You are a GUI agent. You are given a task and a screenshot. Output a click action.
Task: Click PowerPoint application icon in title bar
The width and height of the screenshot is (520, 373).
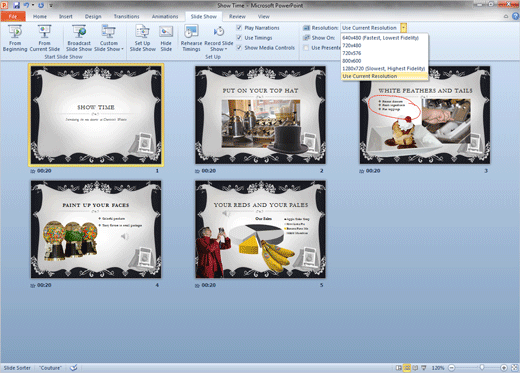tap(4, 5)
